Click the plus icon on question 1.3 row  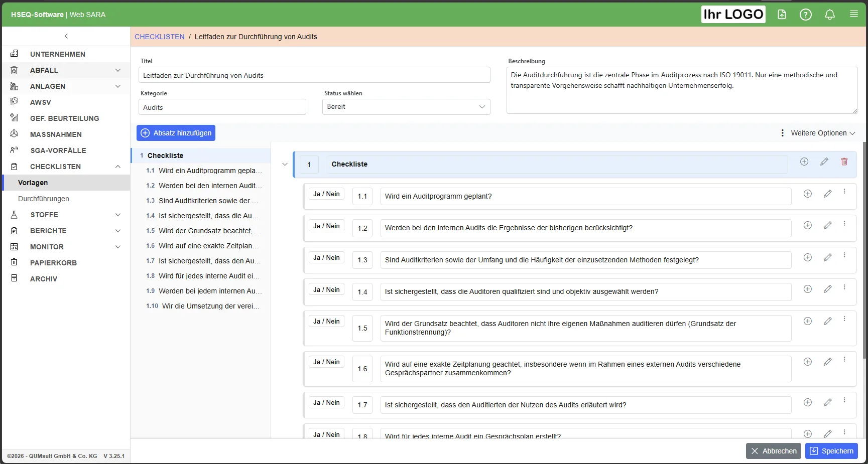[808, 257]
